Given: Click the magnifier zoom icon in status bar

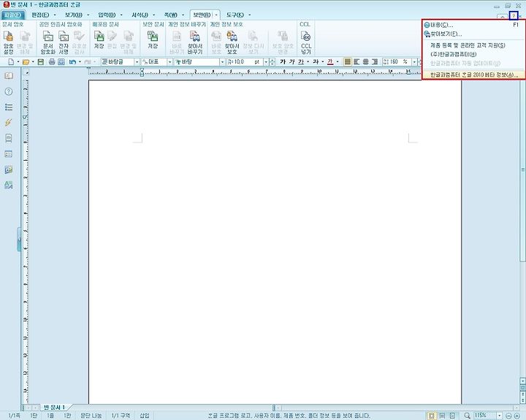Looking at the screenshot, I should pyautogui.click(x=467, y=416).
